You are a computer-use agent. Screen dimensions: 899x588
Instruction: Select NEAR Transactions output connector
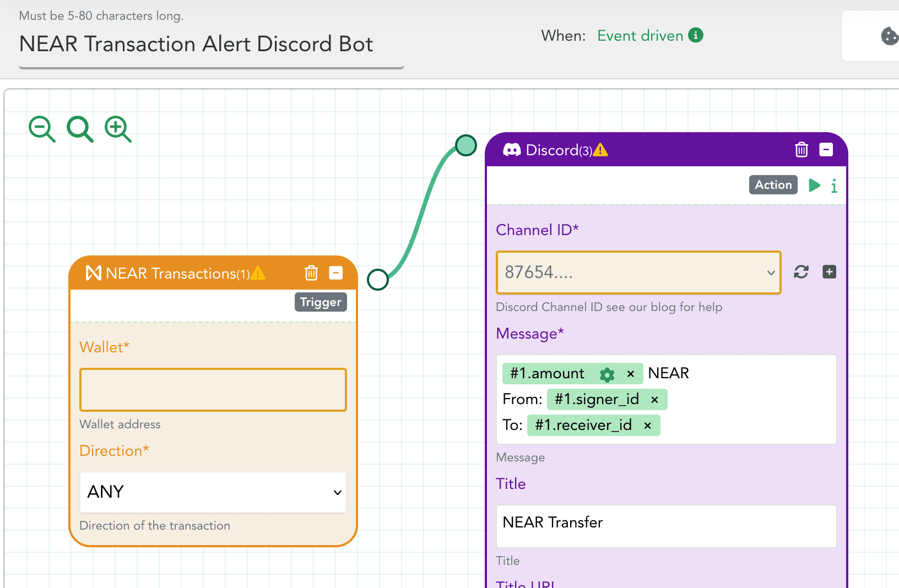tap(378, 280)
